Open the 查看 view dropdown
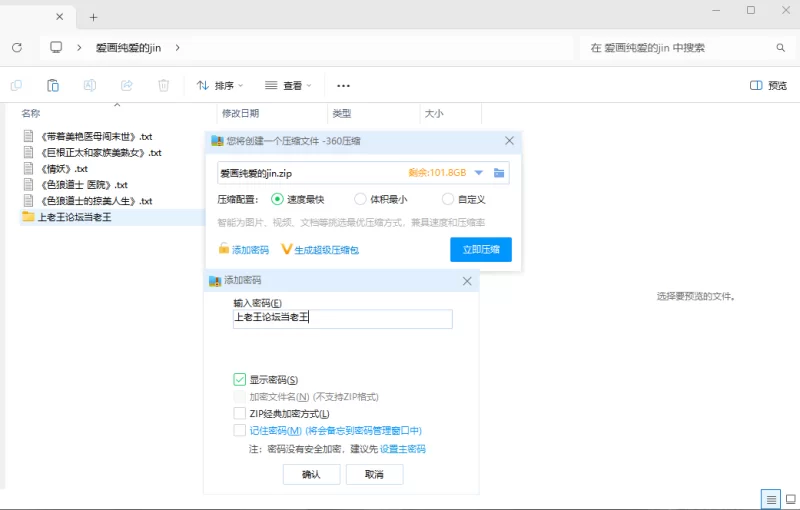The width and height of the screenshot is (800, 510). (x=288, y=85)
